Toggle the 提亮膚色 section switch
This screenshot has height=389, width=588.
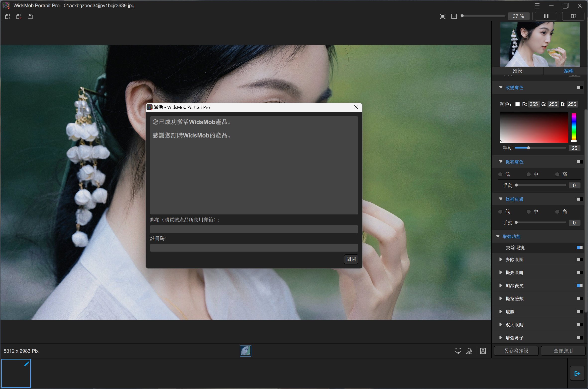point(580,162)
